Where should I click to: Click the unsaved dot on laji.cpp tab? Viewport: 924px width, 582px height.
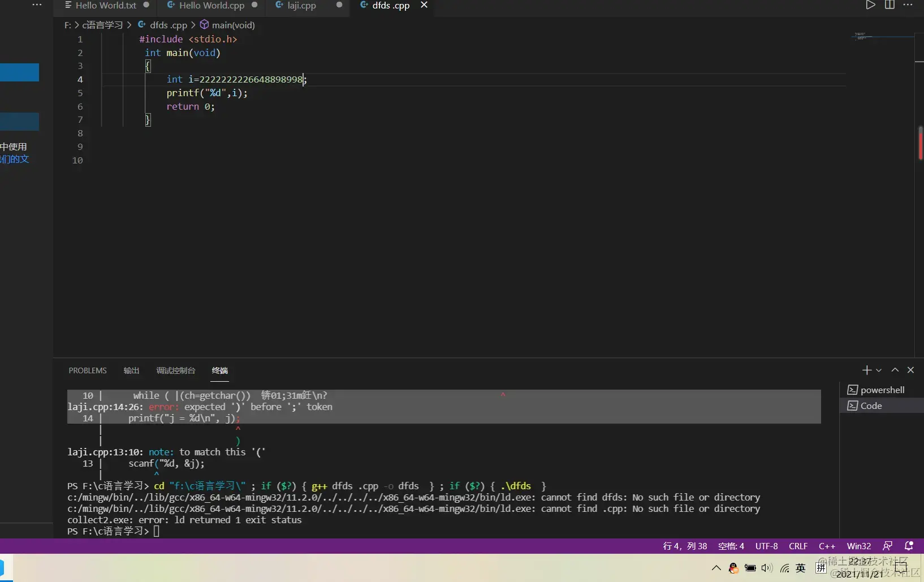[339, 5]
